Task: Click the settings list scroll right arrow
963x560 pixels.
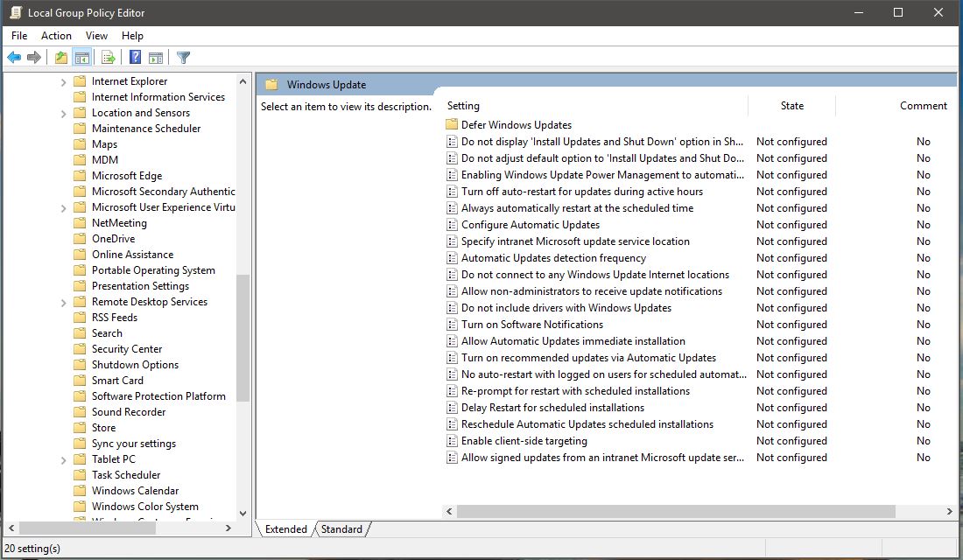Action: tap(950, 511)
